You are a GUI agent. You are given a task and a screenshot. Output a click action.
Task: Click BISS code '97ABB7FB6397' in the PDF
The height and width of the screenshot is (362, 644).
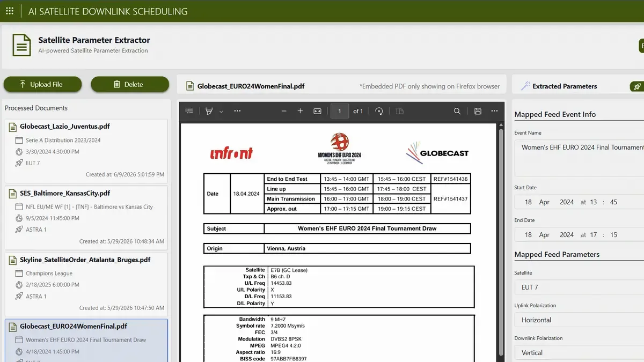click(289, 359)
